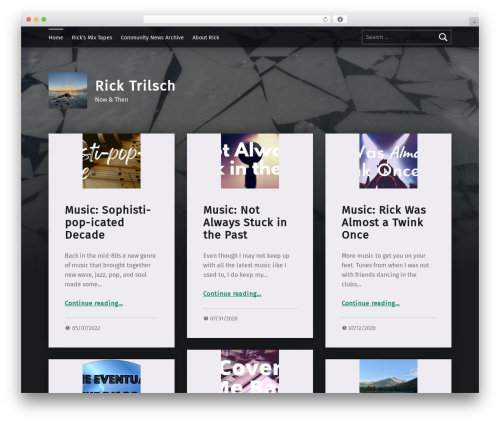Open the Was Almost a Twink thumbnail
The width and height of the screenshot is (500, 423).
pos(388,161)
